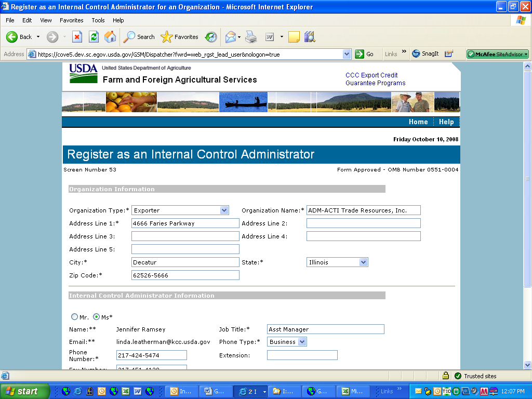Click the Back arrow icon

(12, 37)
